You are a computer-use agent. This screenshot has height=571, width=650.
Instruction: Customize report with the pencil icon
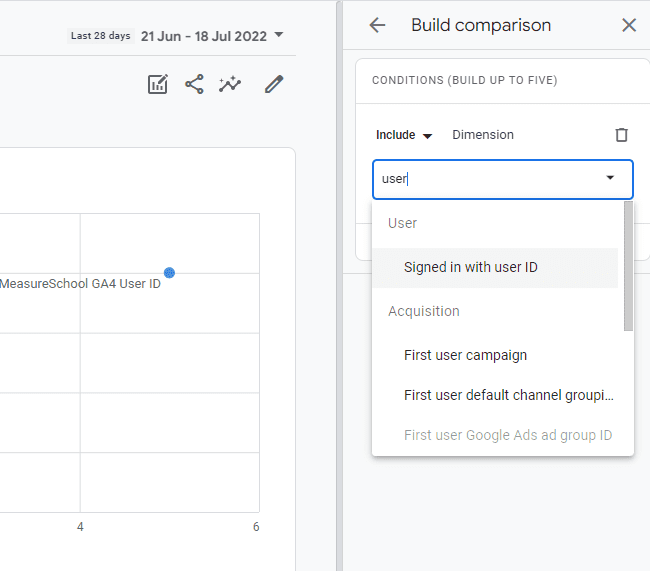(x=274, y=84)
